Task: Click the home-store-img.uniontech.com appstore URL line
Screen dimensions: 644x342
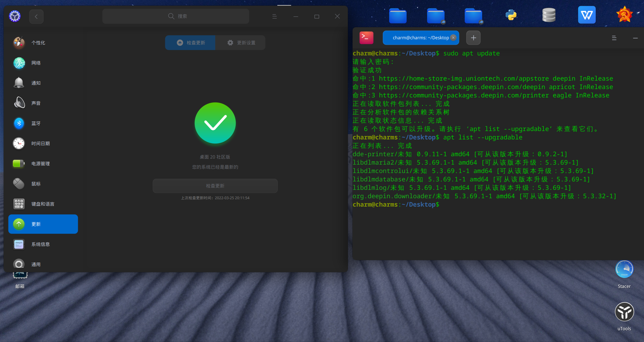Action: [483, 79]
